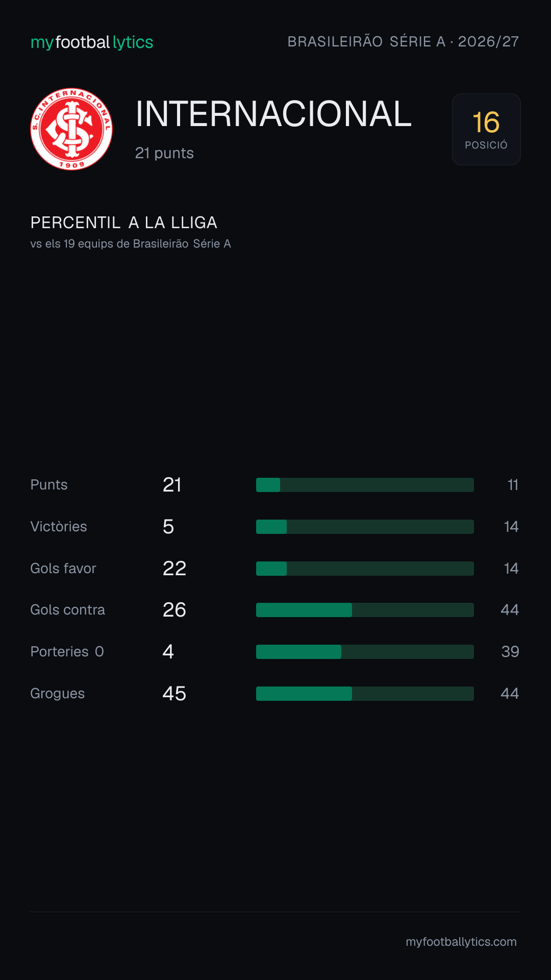Image resolution: width=551 pixels, height=980 pixels.
Task: Select the Grogues value 45
Action: [x=174, y=694]
